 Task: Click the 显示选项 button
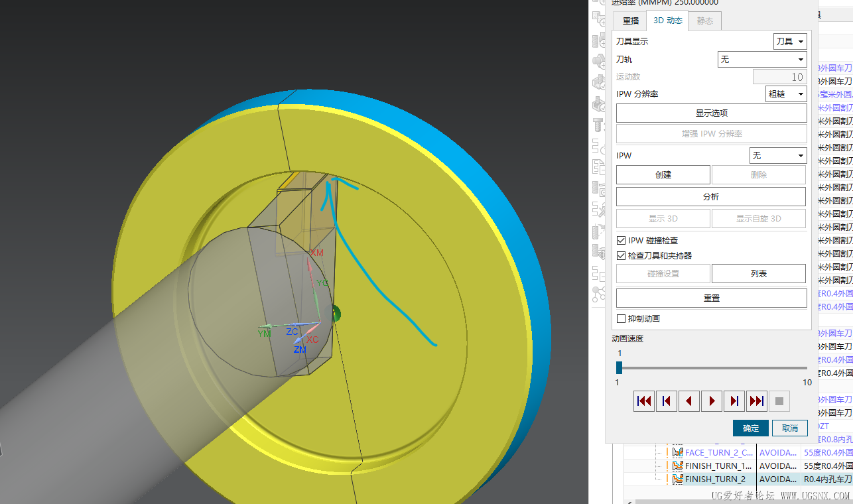tap(712, 113)
